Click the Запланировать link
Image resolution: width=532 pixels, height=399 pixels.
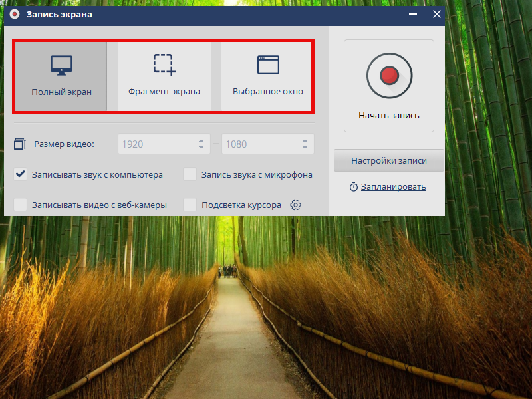click(x=393, y=187)
